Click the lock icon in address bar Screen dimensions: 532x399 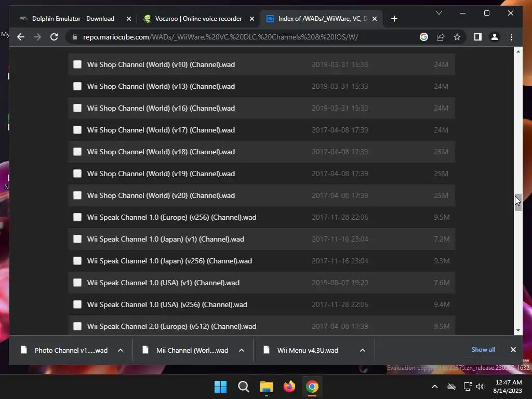75,37
